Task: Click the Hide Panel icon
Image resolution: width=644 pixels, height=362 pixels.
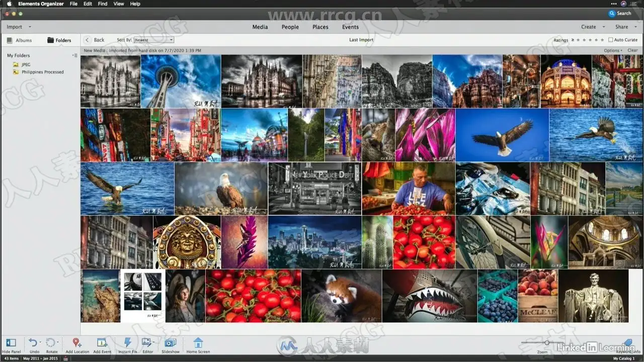Action: click(11, 342)
